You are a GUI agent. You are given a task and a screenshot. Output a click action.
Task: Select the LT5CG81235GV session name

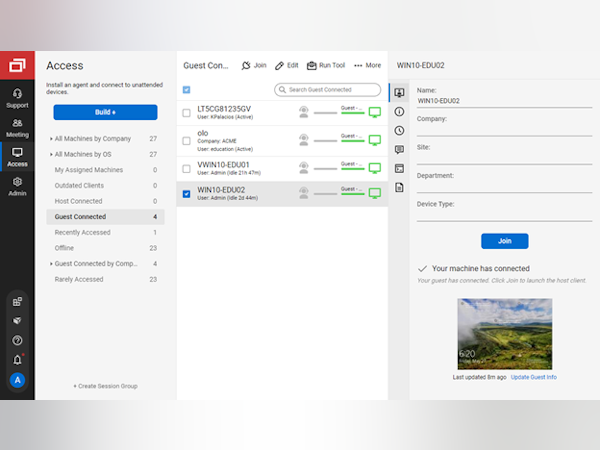(x=224, y=109)
